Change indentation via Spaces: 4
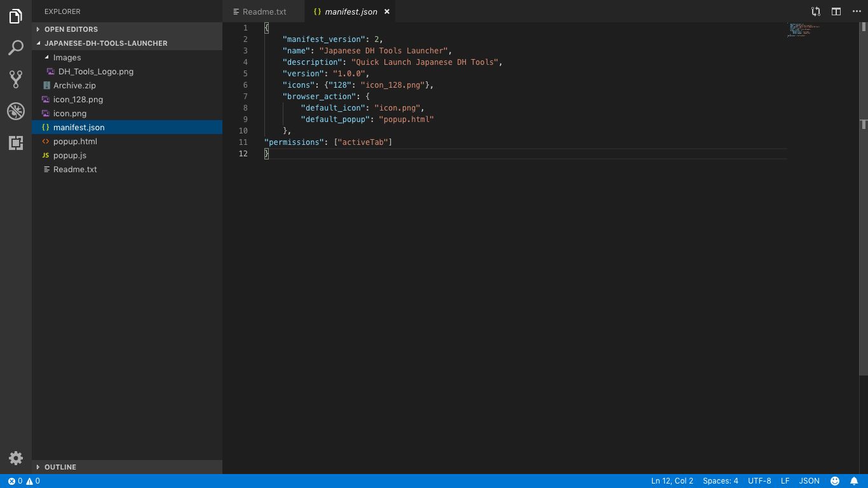Screen dimensions: 868x488 [721, 481]
